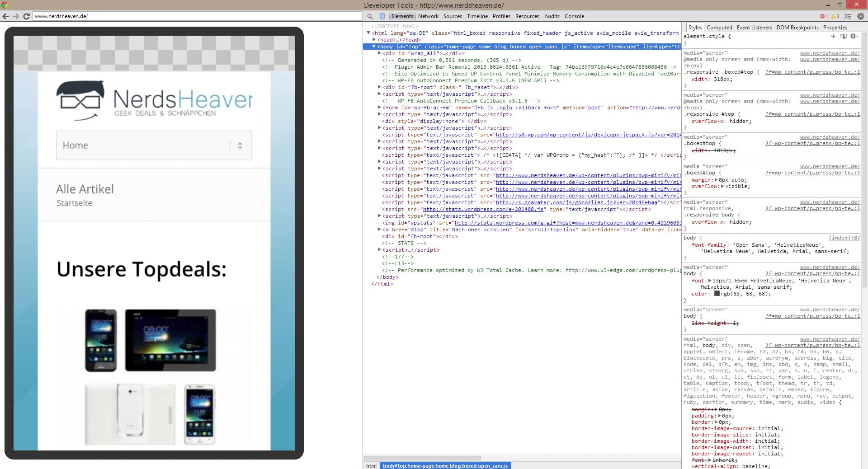Viewport: 868px width, 469px height.
Task: Click the browser forward arrow
Action: tap(16, 16)
